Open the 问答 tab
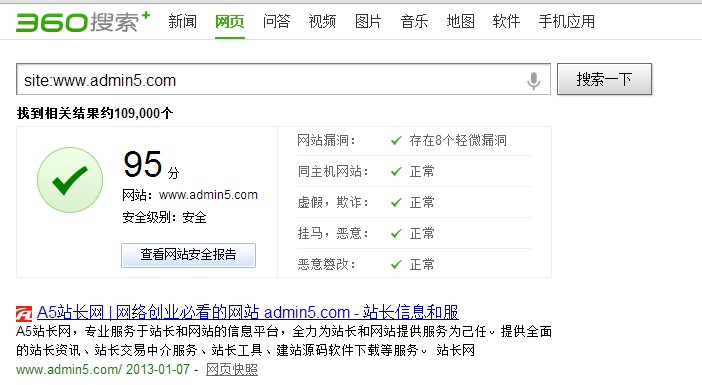Viewport: 702px width, 385px height. coord(276,21)
